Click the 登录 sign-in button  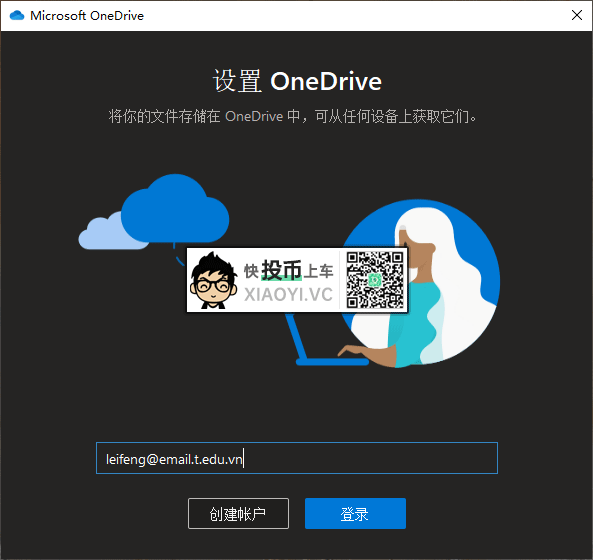click(355, 513)
